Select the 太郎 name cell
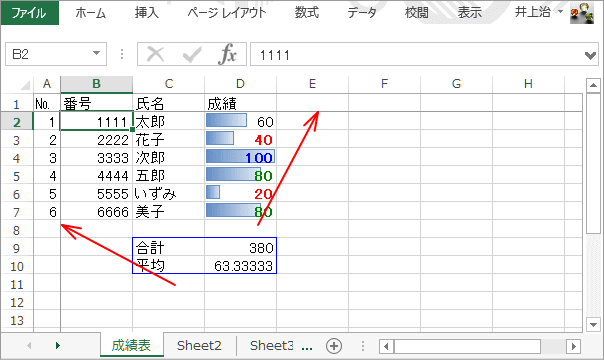Image resolution: width=604 pixels, height=360 pixels. (169, 121)
